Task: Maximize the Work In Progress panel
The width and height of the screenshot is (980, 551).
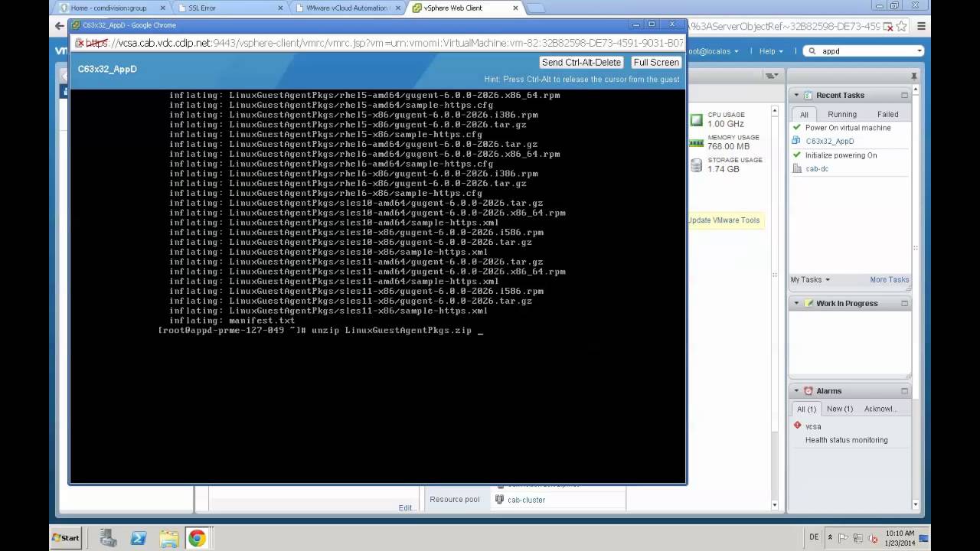Action: click(904, 304)
